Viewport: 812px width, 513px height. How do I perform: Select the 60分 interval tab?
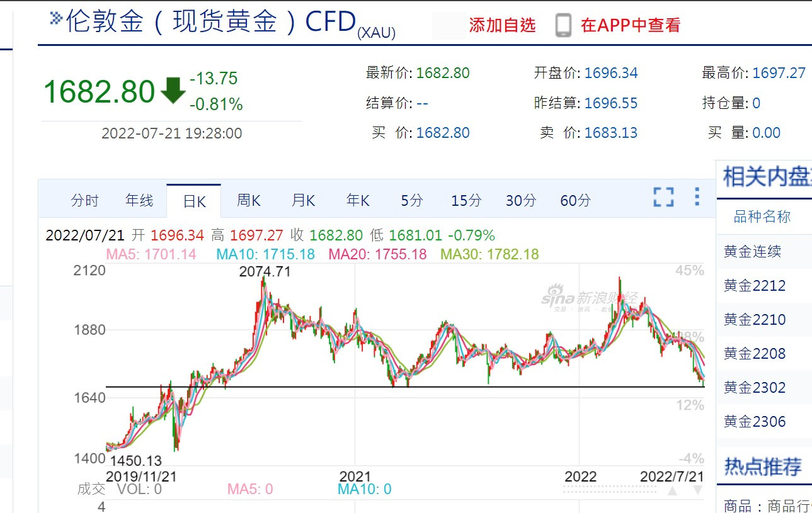click(575, 201)
